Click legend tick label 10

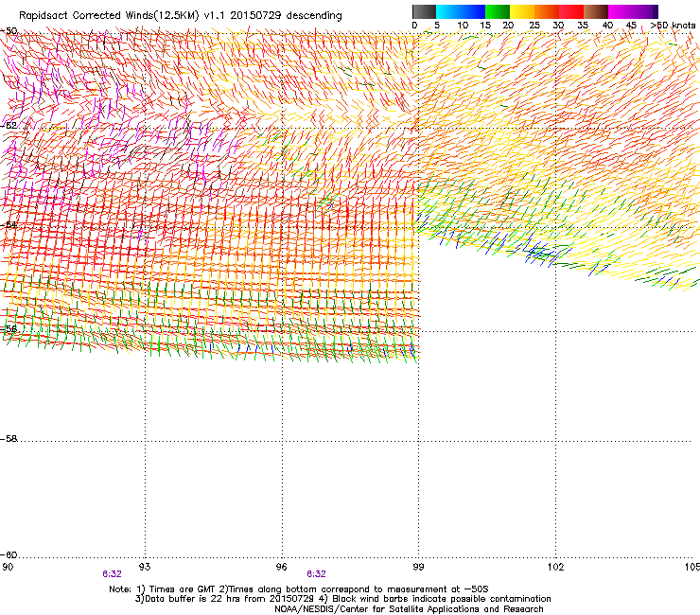pyautogui.click(x=463, y=26)
